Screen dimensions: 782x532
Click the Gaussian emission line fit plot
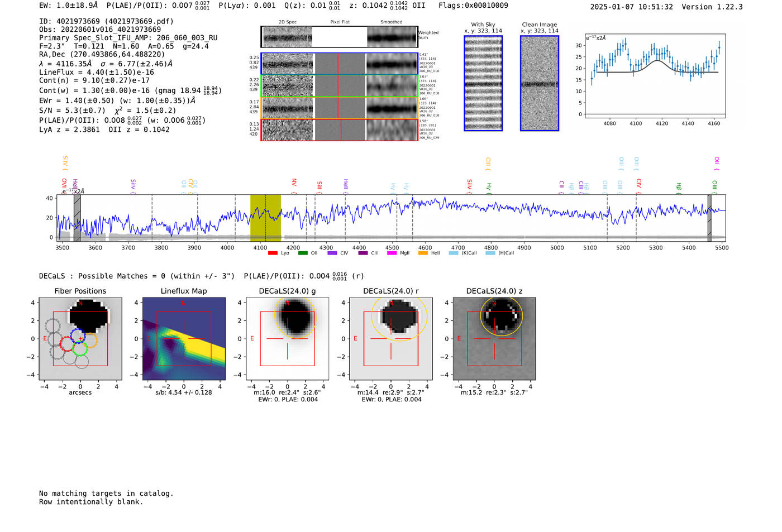click(x=655, y=76)
